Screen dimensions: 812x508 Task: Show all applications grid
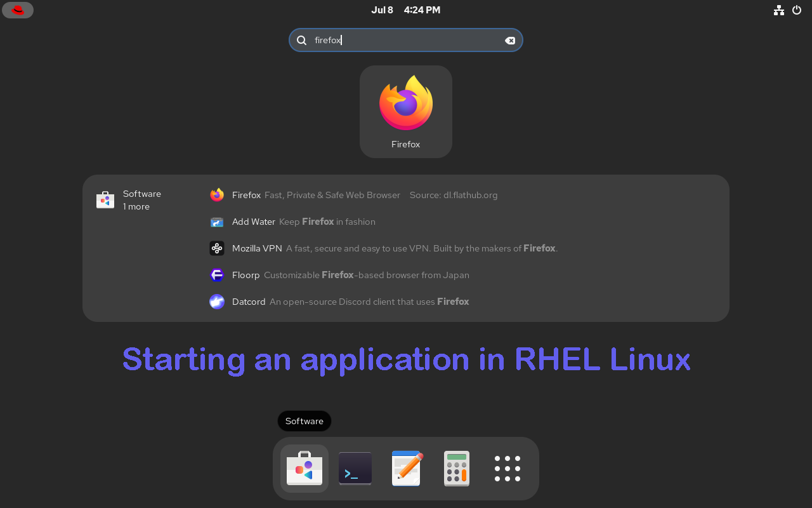pyautogui.click(x=507, y=469)
